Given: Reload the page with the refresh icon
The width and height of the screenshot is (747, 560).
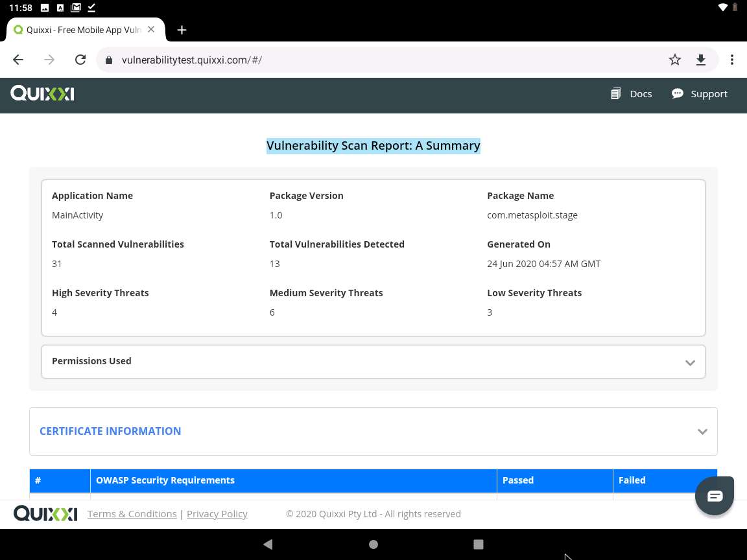Looking at the screenshot, I should pyautogui.click(x=80, y=59).
